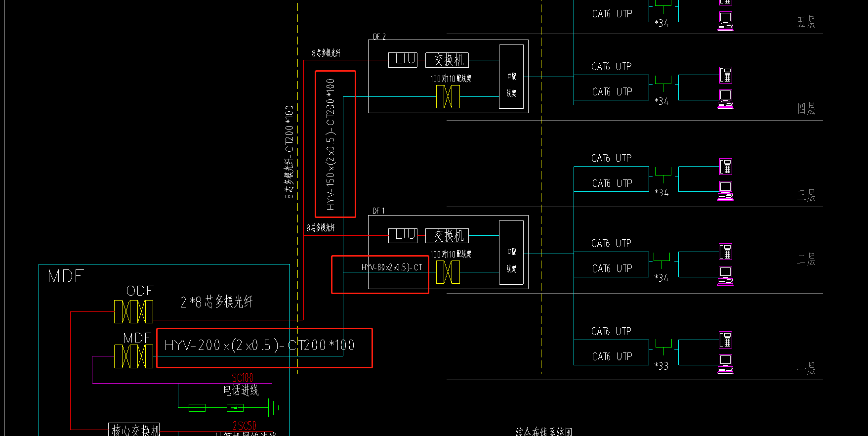Select the computer symbol on 二层

pos(725,276)
